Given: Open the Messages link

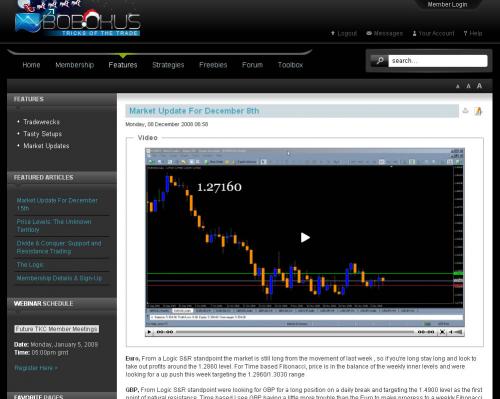Looking at the screenshot, I should click(384, 33).
